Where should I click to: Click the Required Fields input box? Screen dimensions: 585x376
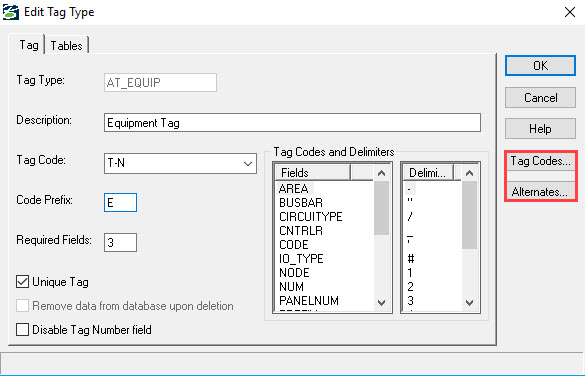[121, 242]
